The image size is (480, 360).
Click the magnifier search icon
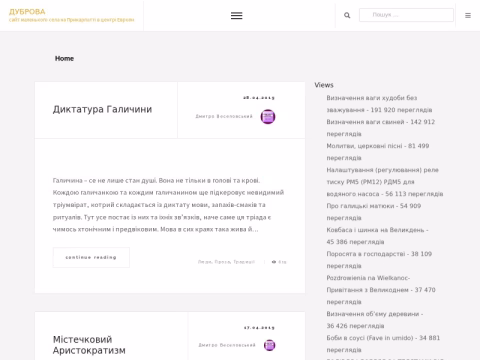pyautogui.click(x=347, y=15)
